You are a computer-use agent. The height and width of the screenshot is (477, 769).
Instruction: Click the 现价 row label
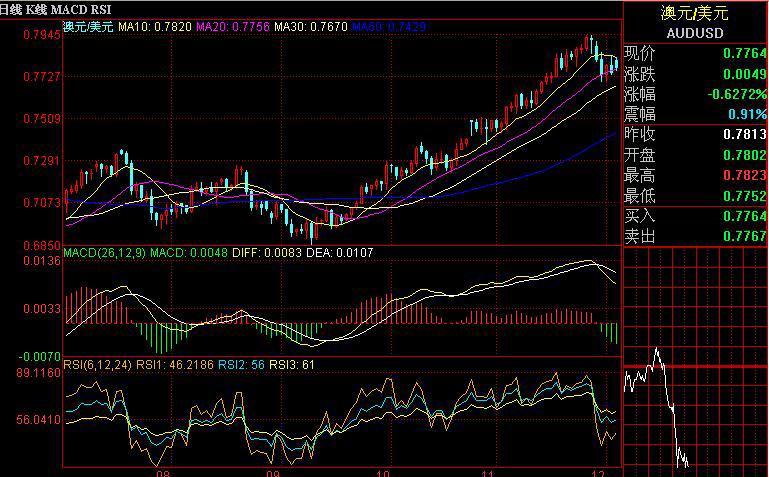640,53
